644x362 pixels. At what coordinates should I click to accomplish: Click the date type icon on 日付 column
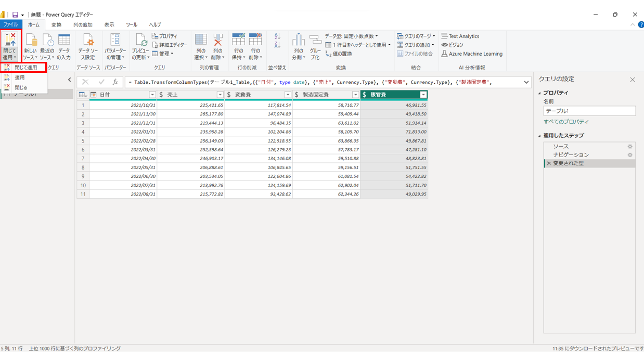point(94,95)
